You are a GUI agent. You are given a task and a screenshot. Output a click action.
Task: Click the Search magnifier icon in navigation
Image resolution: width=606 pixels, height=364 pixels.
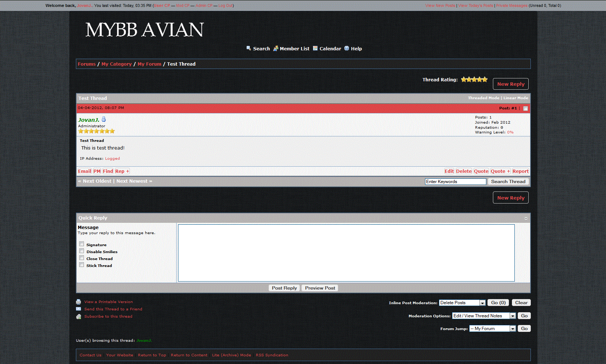(248, 48)
